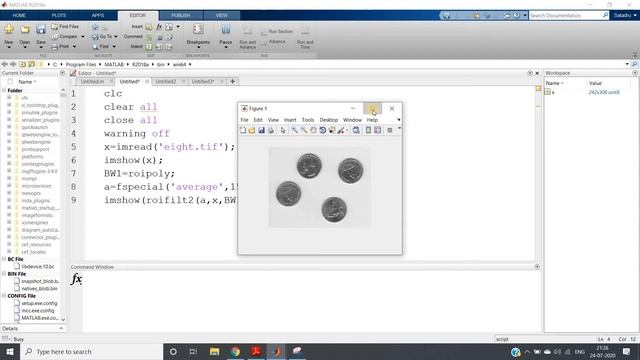
Task: Select the Brush data tool in Figure 1
Action: [x=341, y=130]
